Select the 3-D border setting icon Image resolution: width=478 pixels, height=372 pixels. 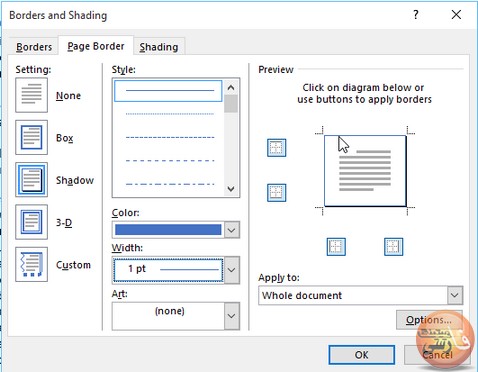pyautogui.click(x=31, y=222)
